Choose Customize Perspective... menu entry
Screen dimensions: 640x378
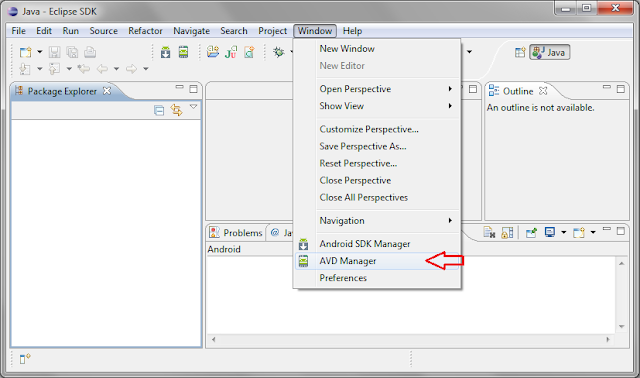coord(377,129)
